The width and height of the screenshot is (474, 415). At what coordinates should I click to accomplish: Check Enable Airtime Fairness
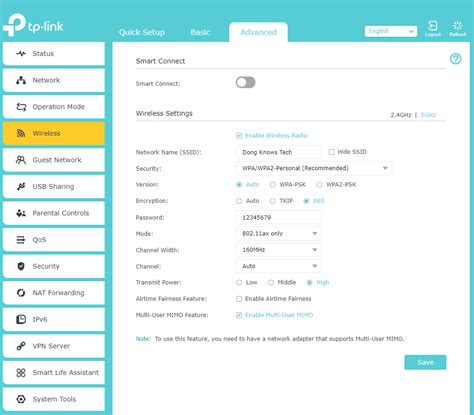(x=239, y=299)
